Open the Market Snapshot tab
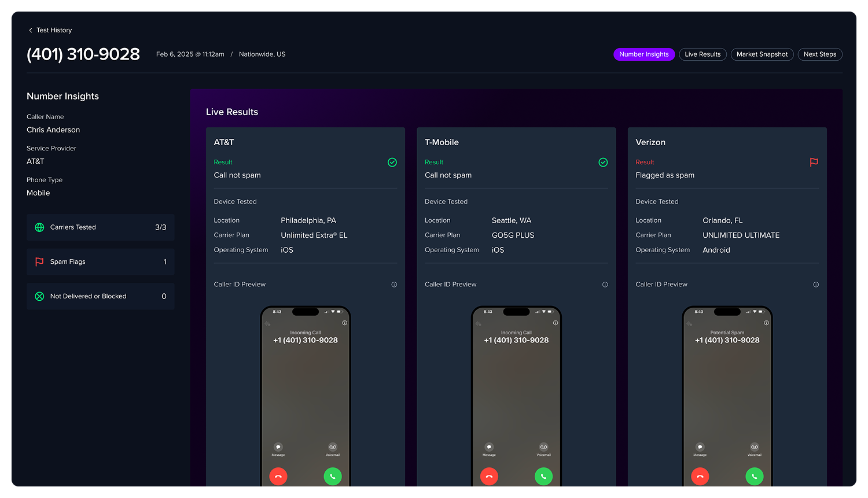Image resolution: width=868 pixels, height=498 pixels. pos(762,54)
